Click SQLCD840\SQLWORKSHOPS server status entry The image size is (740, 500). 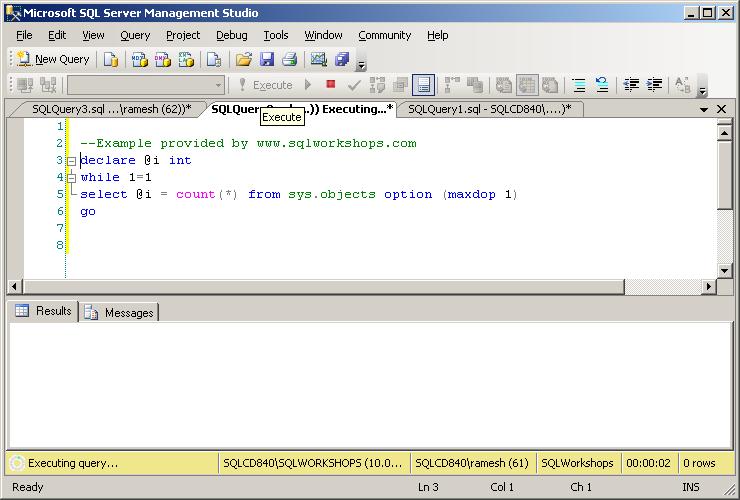[x=313, y=463]
